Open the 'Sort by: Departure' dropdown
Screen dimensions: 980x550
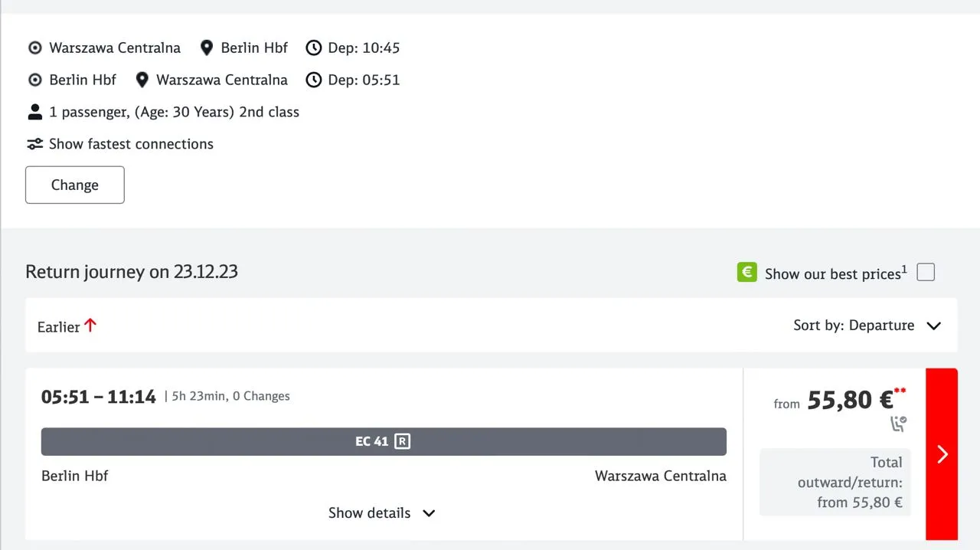pyautogui.click(x=867, y=326)
